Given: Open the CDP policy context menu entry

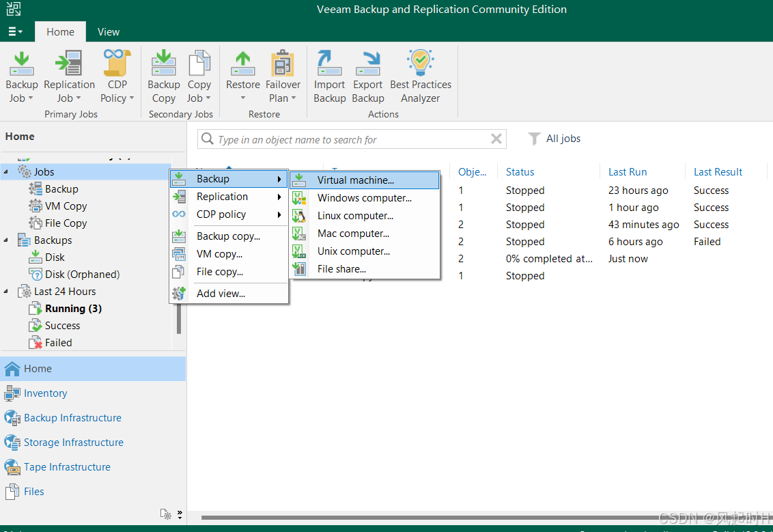Looking at the screenshot, I should 229,214.
